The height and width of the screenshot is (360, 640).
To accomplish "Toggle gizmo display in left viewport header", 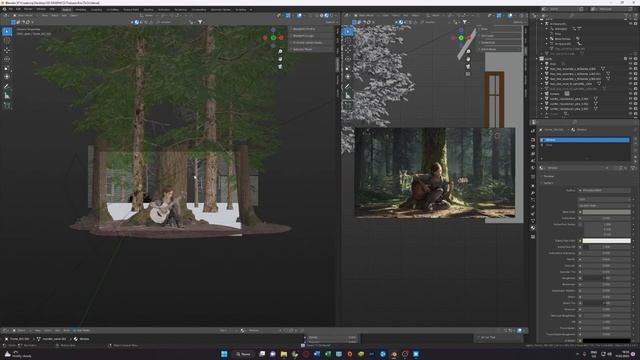I will click(288, 16).
